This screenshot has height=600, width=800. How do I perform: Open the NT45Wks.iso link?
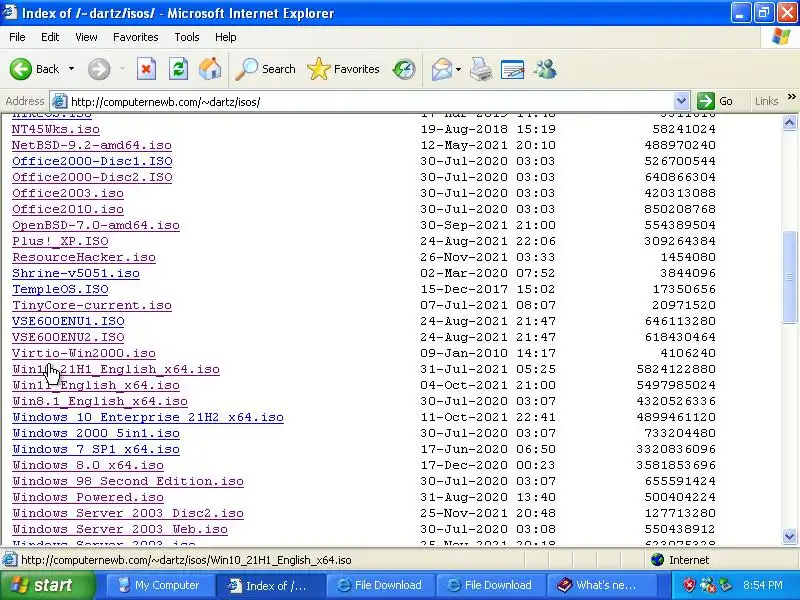tap(56, 129)
